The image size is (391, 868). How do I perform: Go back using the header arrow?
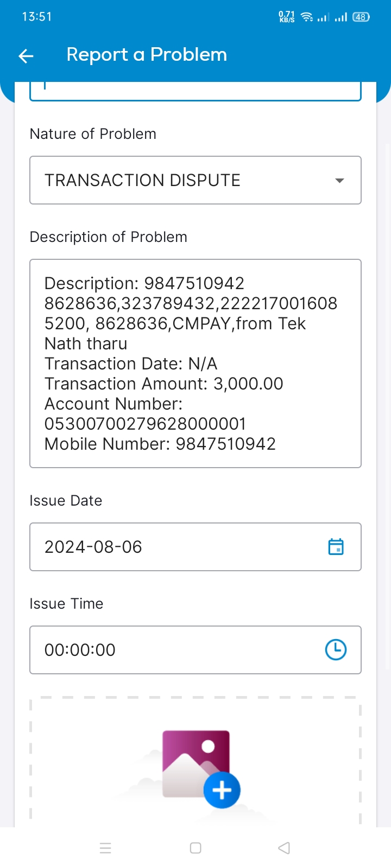click(26, 55)
